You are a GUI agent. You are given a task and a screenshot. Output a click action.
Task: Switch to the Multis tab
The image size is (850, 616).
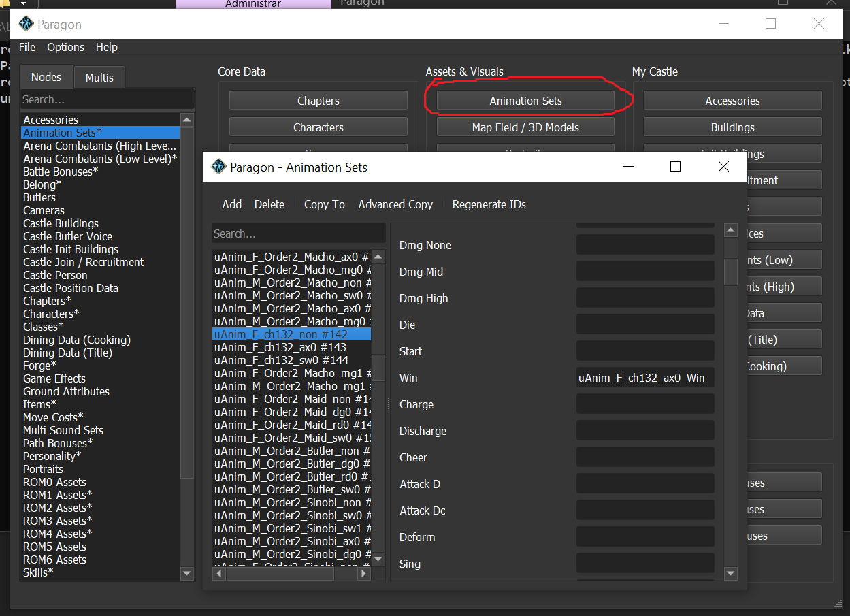click(99, 78)
